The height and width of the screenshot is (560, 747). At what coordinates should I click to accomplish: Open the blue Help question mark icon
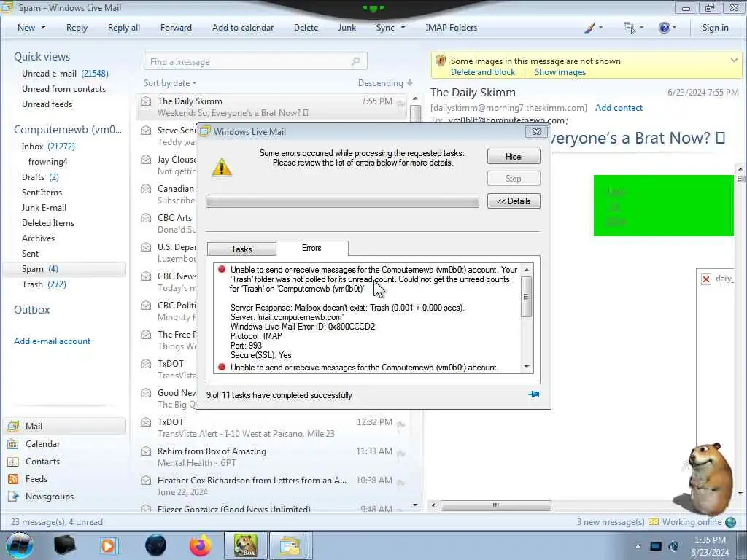pyautogui.click(x=664, y=28)
